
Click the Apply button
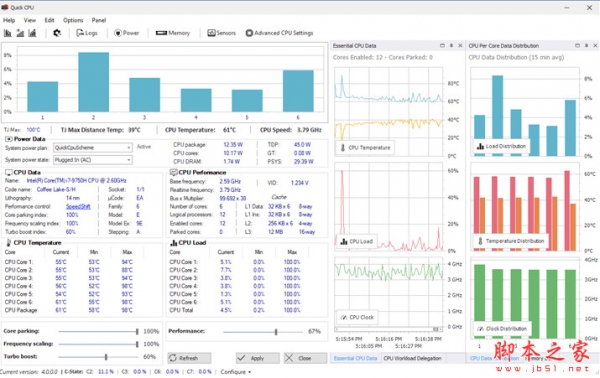point(258,358)
